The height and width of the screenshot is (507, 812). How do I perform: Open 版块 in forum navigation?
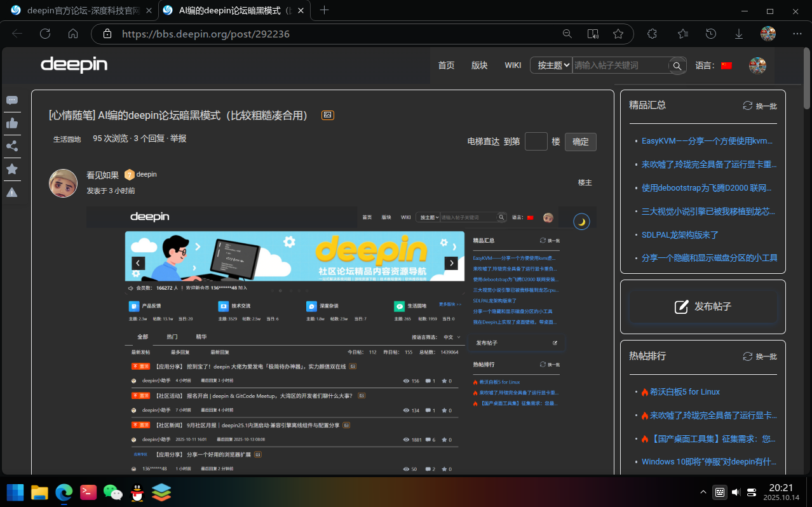[480, 65]
